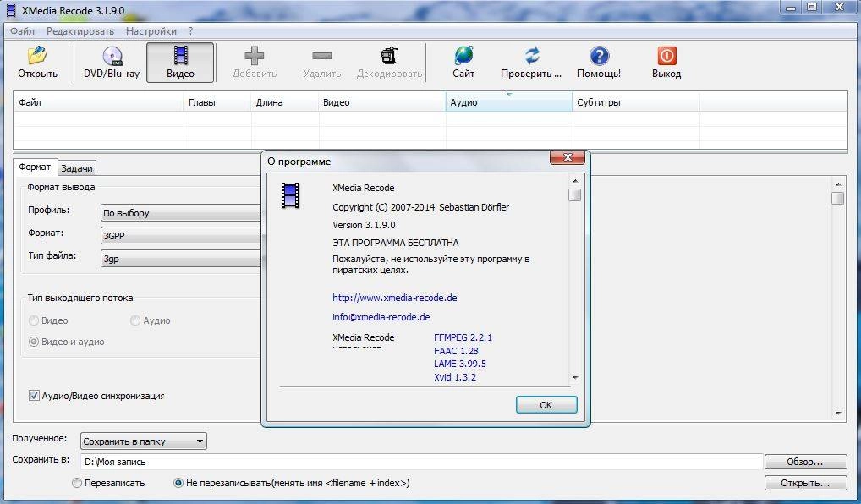
Task: Select Не перезаписывать radio option
Action: point(178,483)
